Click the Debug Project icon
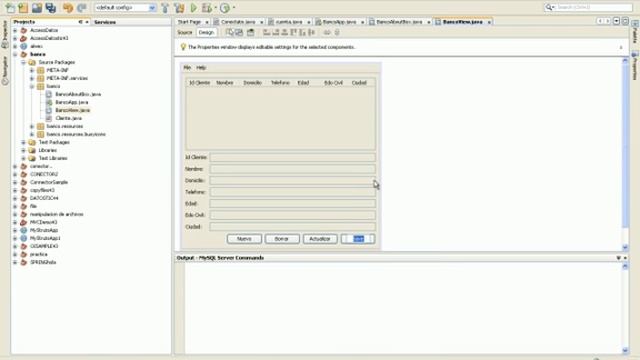 click(x=207, y=7)
